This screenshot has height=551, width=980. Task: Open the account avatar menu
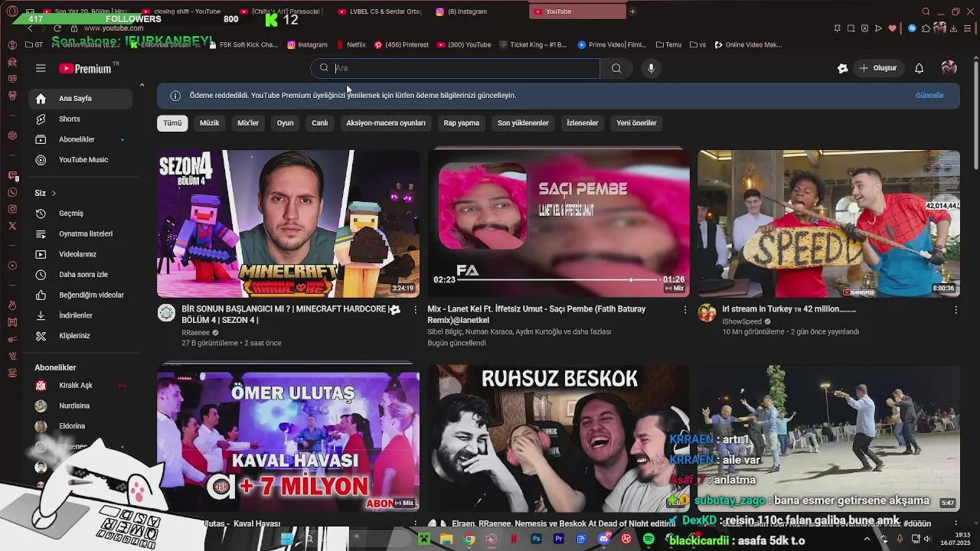pos(949,68)
